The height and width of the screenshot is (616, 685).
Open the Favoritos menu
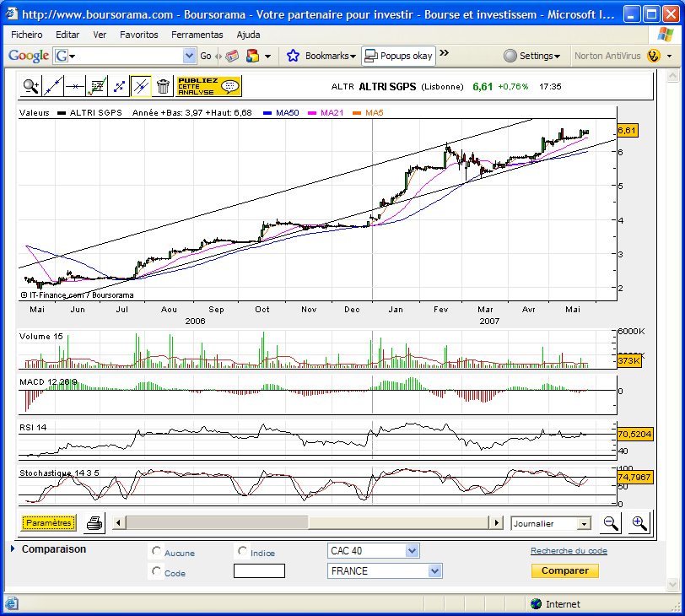pos(139,35)
